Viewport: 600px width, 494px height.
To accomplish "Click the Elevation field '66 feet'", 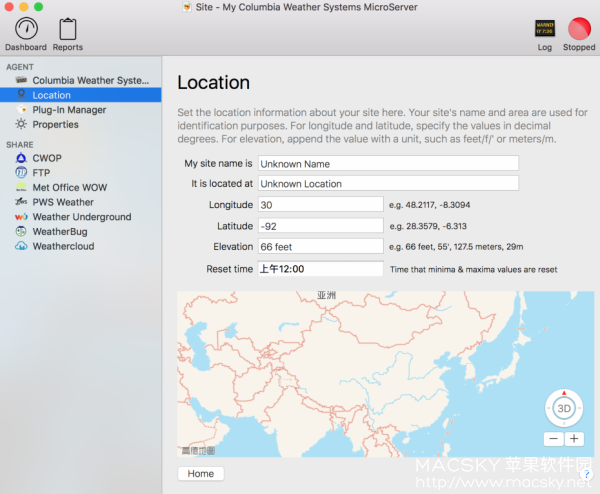I will tap(321, 246).
